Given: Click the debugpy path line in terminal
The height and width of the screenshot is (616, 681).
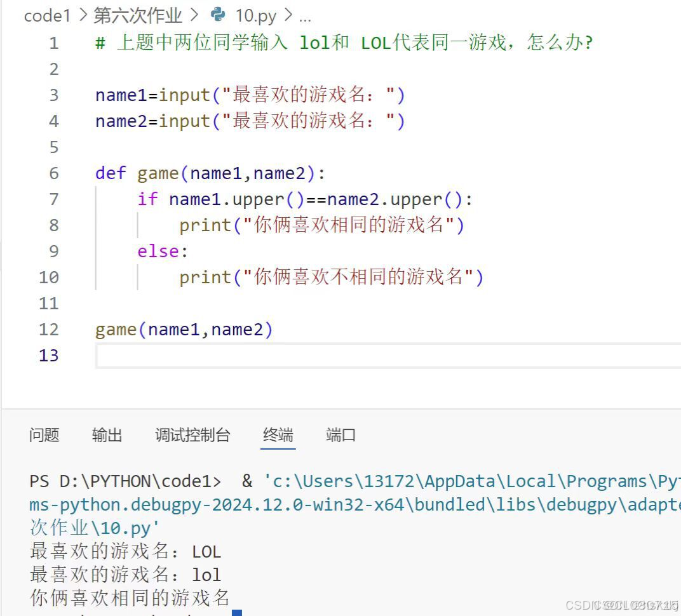Looking at the screenshot, I should click(355, 505).
